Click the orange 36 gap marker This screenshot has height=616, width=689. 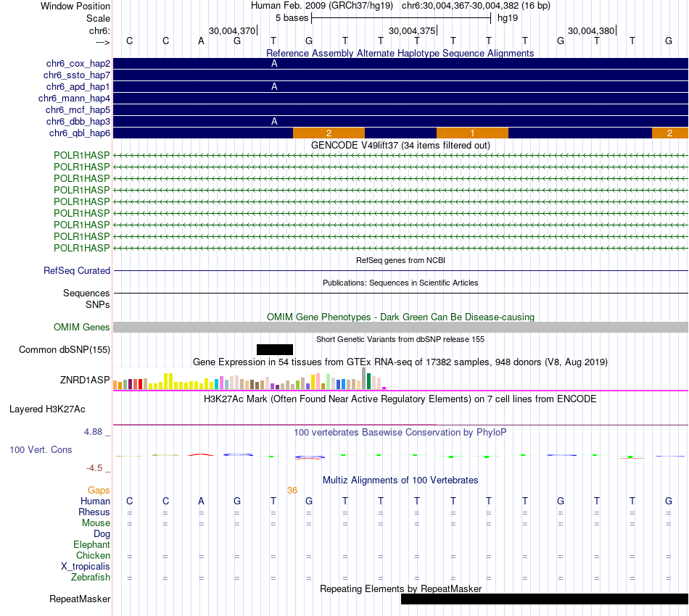point(292,491)
